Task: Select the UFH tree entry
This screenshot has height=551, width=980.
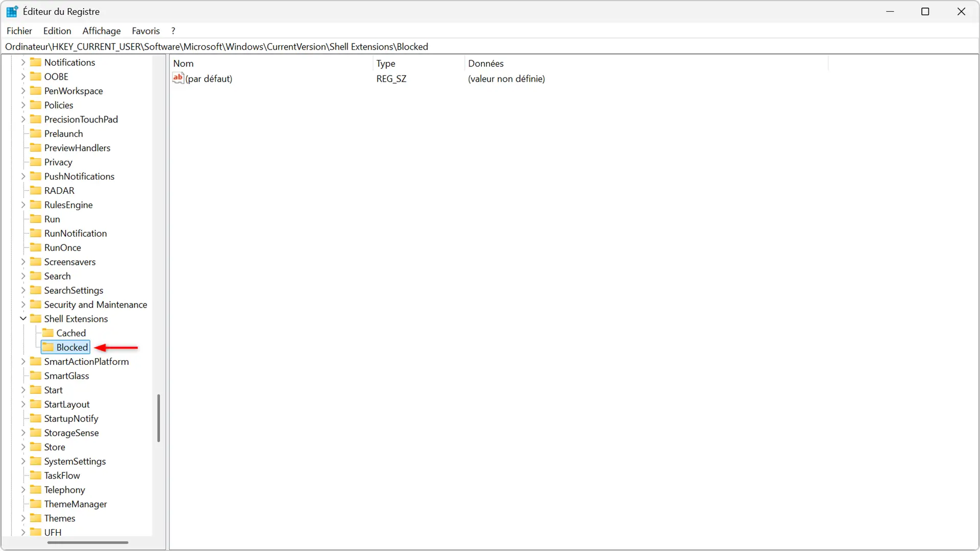Action: point(53,533)
